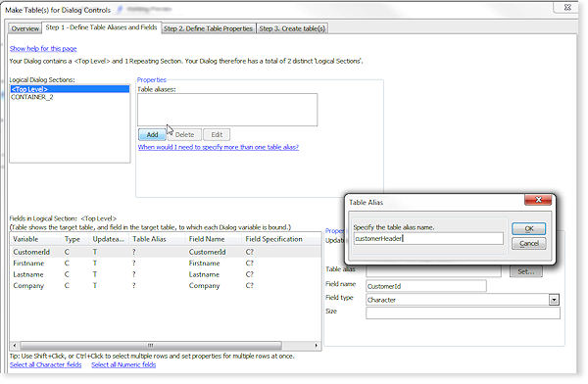Click the table alias name input field
This screenshot has height=384, width=588.
coord(428,238)
